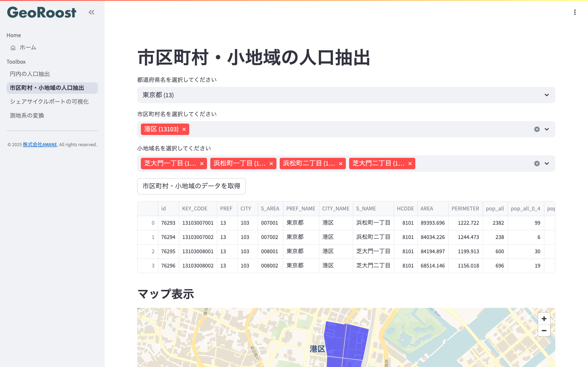The image size is (588, 367).
Task: Open the 株式会社AMANE link
Action: click(x=40, y=145)
